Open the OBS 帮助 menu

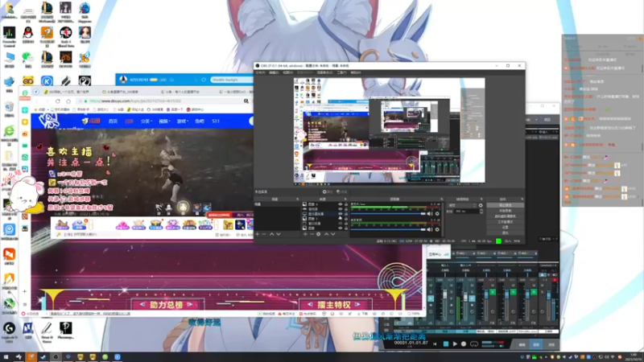tap(356, 72)
